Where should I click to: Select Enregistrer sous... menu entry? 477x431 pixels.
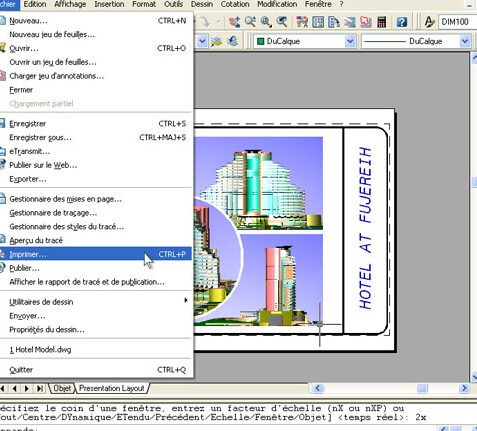point(96,137)
